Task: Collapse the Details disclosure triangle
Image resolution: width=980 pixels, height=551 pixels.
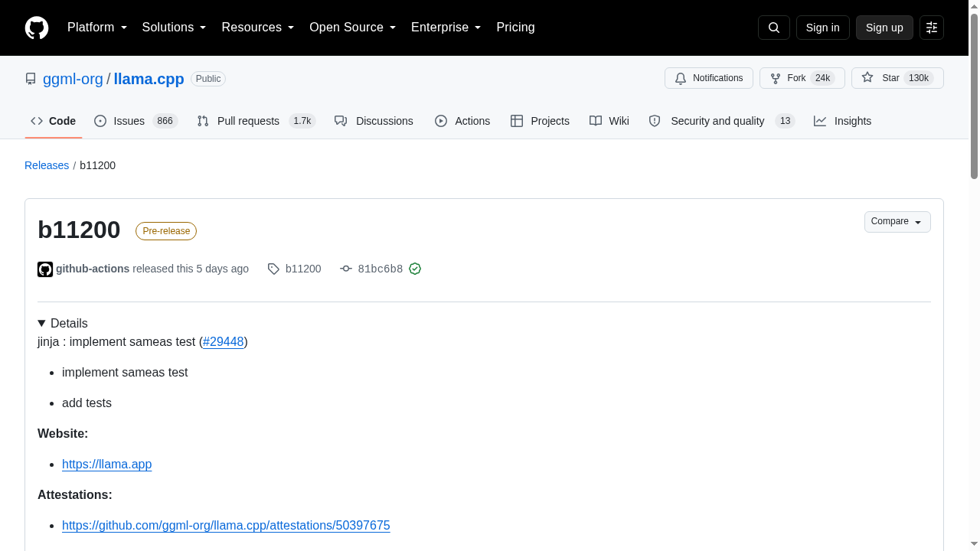Action: tap(42, 324)
